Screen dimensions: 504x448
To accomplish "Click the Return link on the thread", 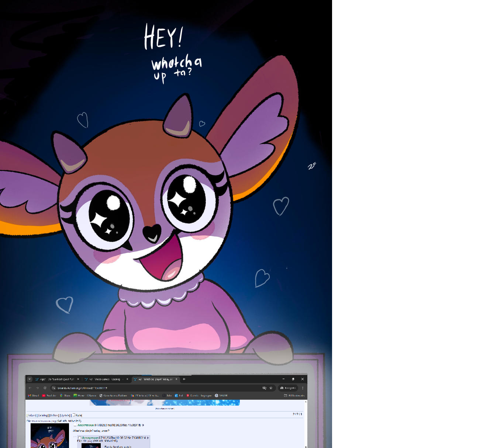I will pyautogui.click(x=32, y=415).
